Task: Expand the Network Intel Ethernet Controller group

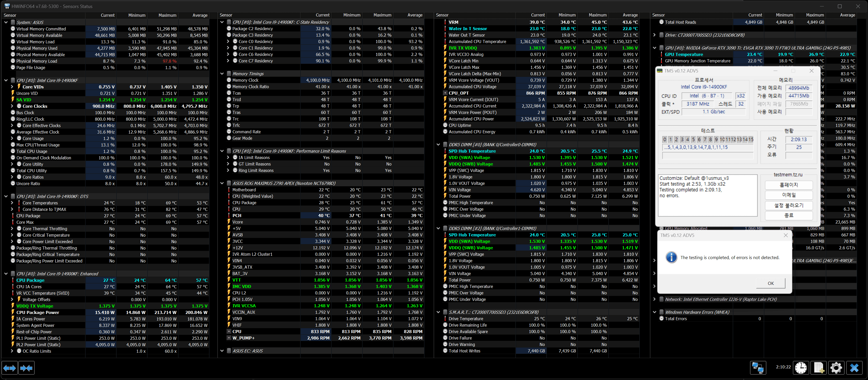Action: (x=654, y=299)
